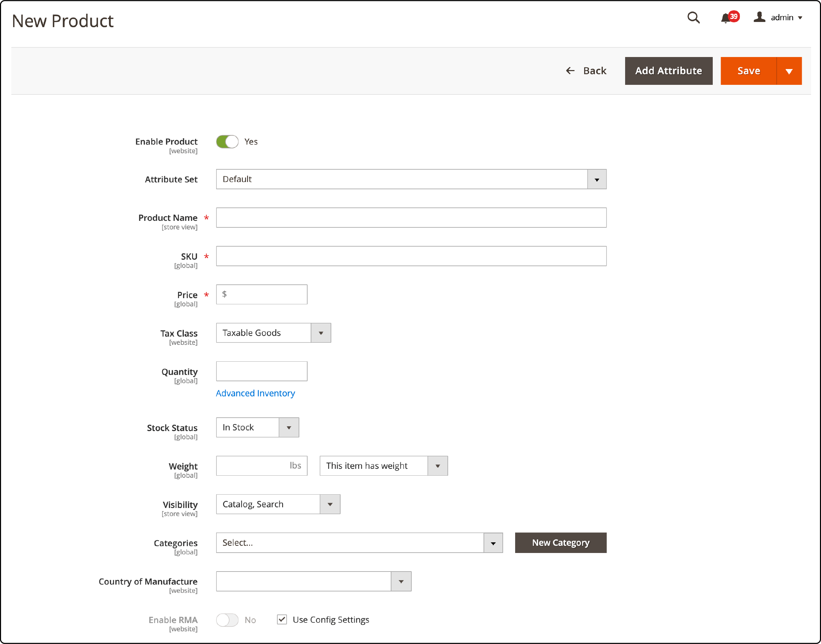Image resolution: width=821 pixels, height=644 pixels.
Task: Expand the Attribute Set dropdown
Action: [x=597, y=179]
